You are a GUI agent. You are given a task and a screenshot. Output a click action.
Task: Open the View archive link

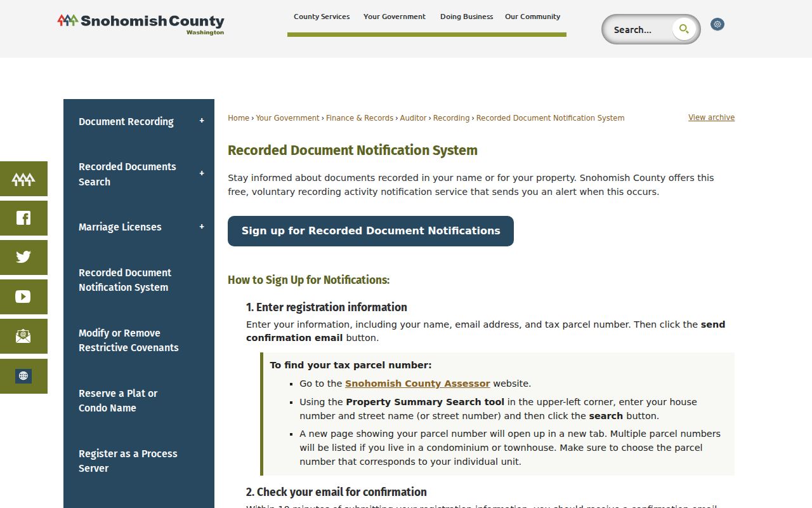pos(711,117)
